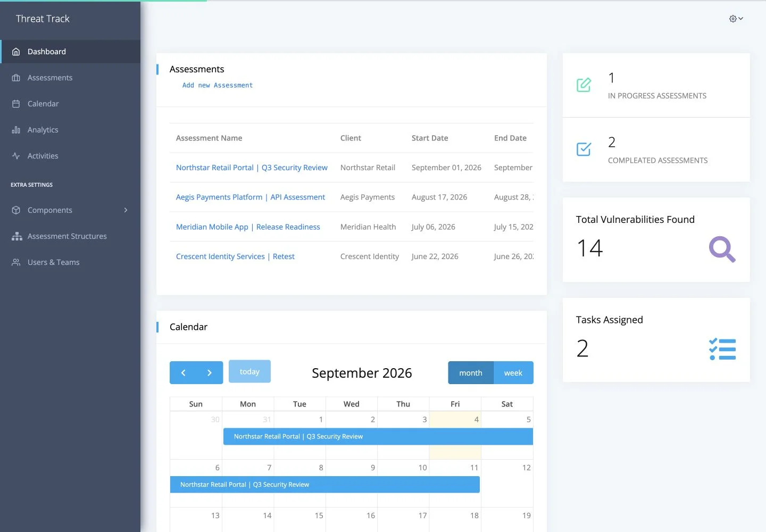Click the Dashboard home icon
This screenshot has height=532, width=766.
(16, 52)
